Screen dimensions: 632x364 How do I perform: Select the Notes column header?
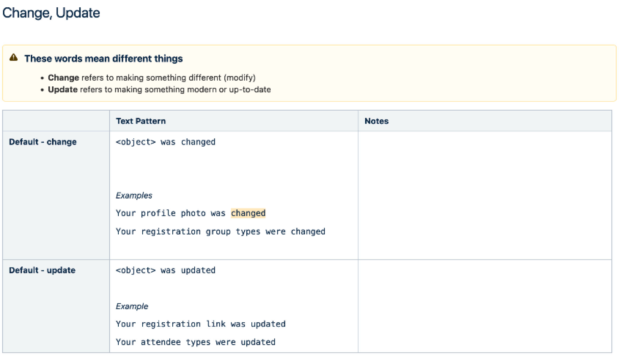coord(376,121)
